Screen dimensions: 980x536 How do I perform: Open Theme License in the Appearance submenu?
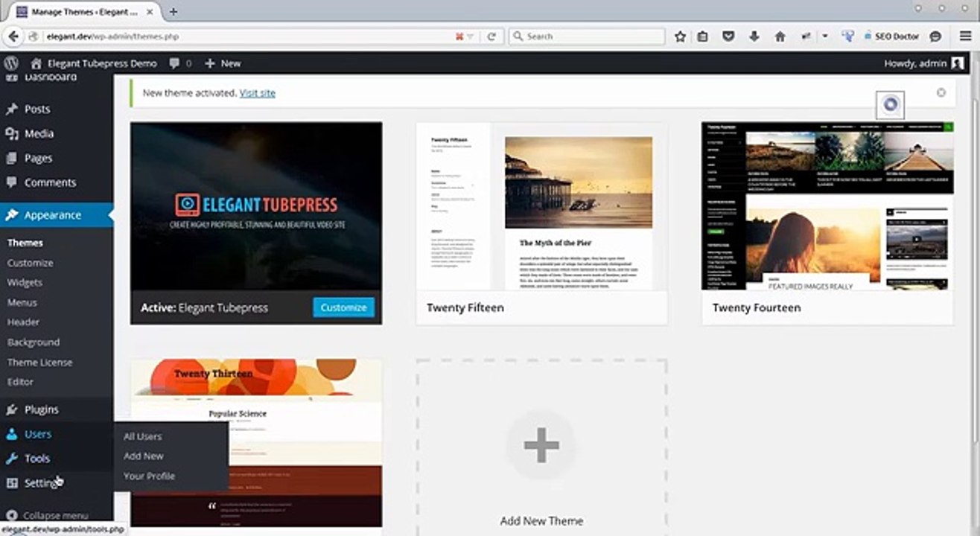(x=40, y=363)
